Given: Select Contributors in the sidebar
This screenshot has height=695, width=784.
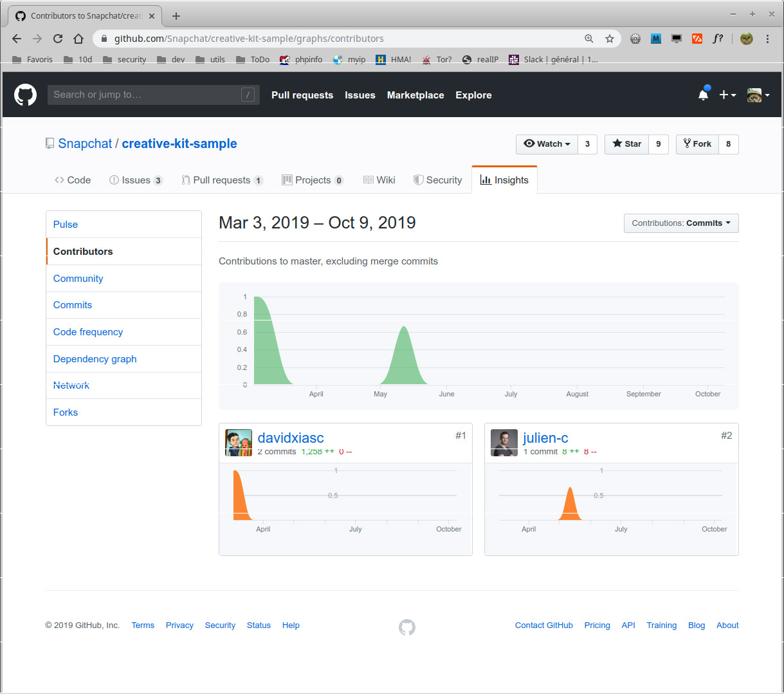Looking at the screenshot, I should 123,252.
